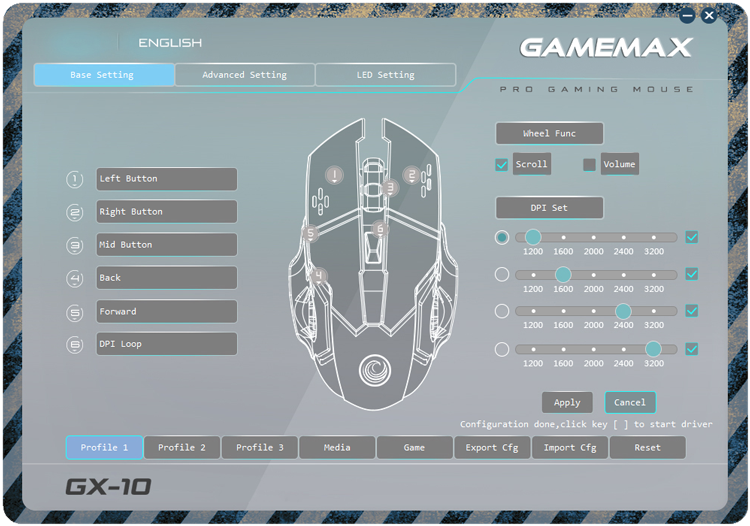Click marker 6 on the mouse diagram
750x526 pixels.
click(380, 229)
